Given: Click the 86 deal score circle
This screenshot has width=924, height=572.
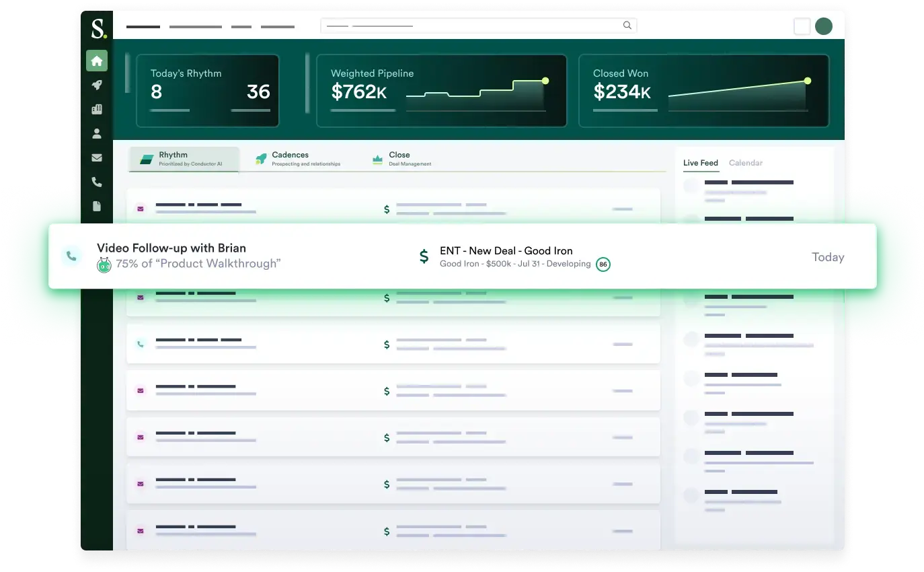Looking at the screenshot, I should (603, 264).
